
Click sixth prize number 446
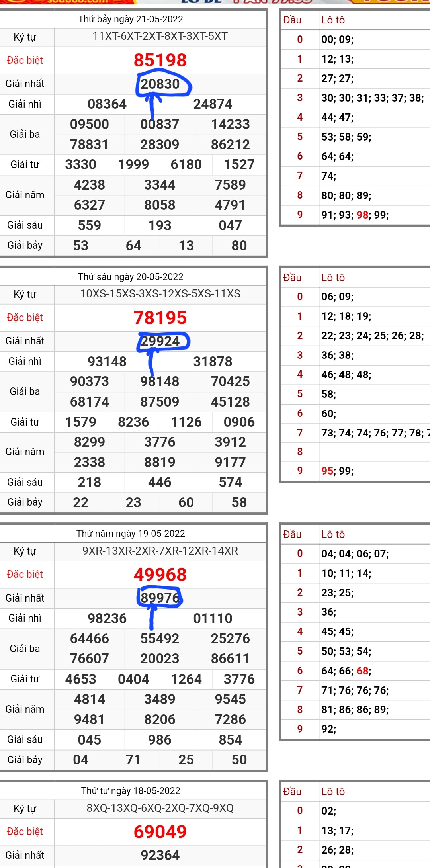pyautogui.click(x=160, y=482)
